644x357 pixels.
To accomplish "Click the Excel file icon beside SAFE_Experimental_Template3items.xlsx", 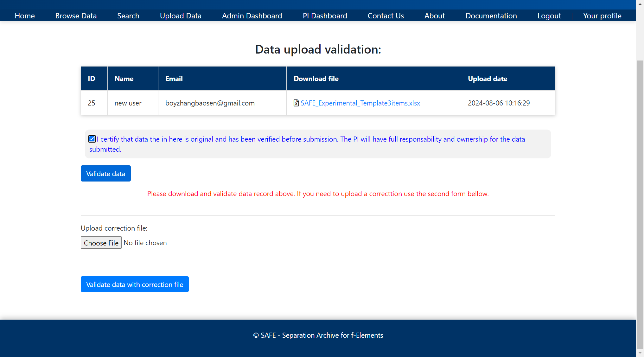I will coord(296,103).
